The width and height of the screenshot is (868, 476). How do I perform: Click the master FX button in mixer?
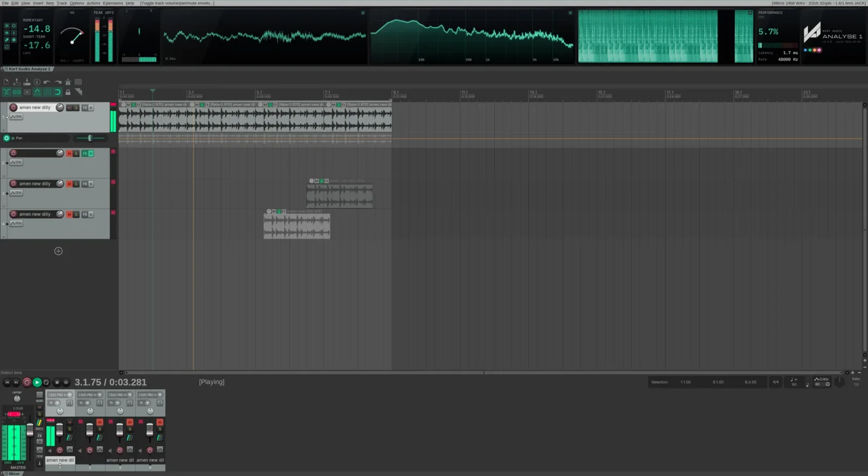tap(40, 435)
